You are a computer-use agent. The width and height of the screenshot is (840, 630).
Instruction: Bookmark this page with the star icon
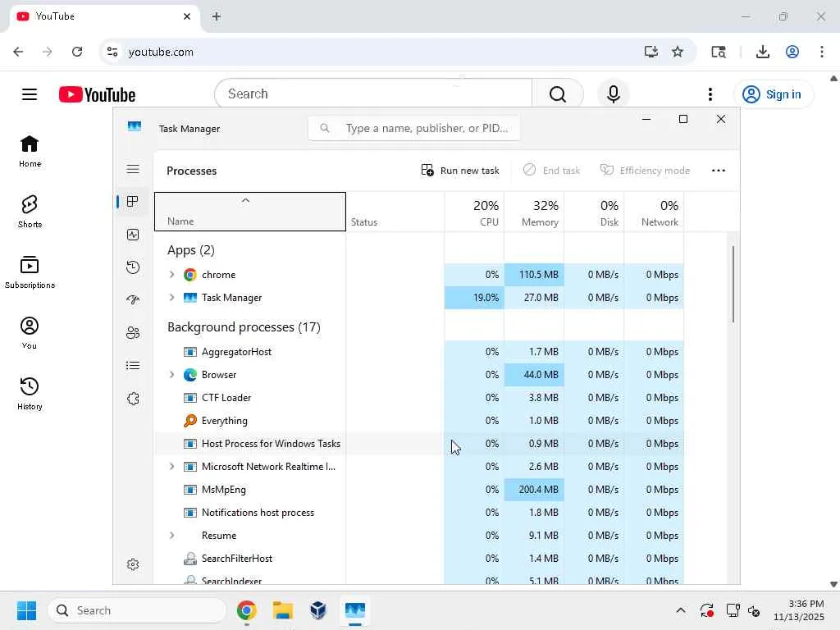[x=678, y=52]
